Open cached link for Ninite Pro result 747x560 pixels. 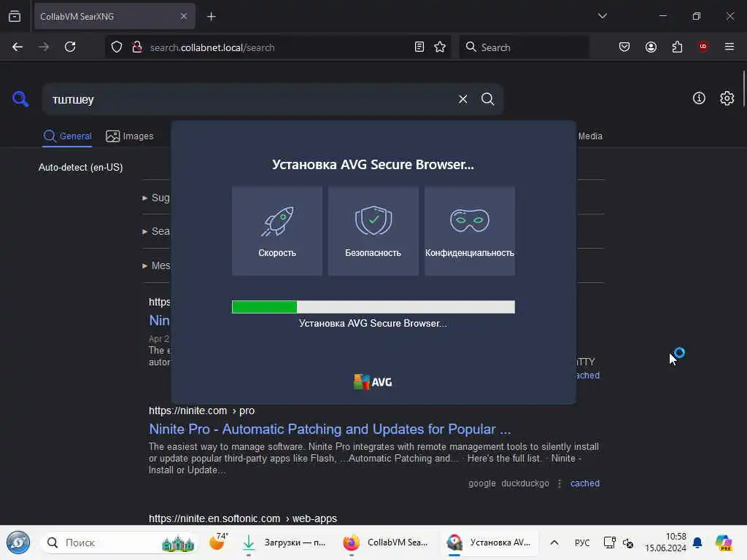tap(584, 483)
